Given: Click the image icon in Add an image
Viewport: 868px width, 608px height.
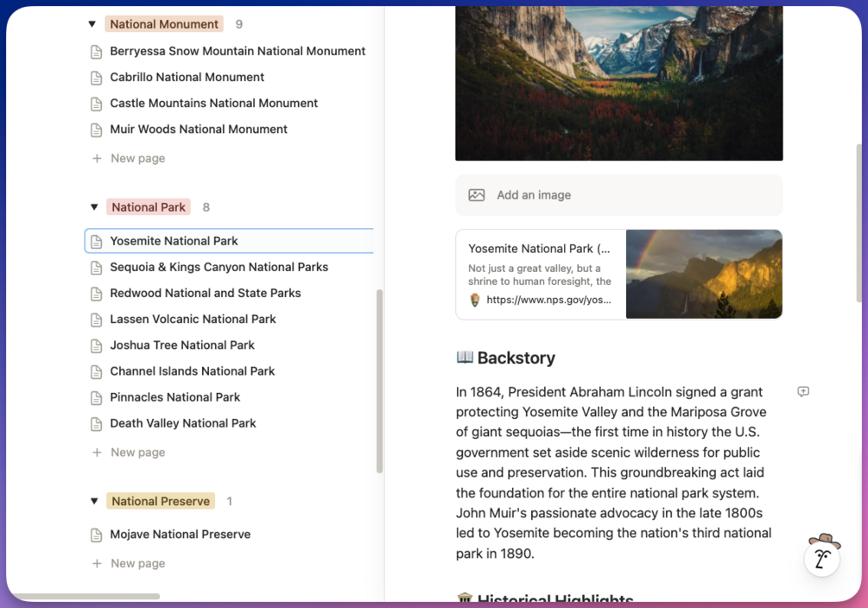Looking at the screenshot, I should 477,195.
